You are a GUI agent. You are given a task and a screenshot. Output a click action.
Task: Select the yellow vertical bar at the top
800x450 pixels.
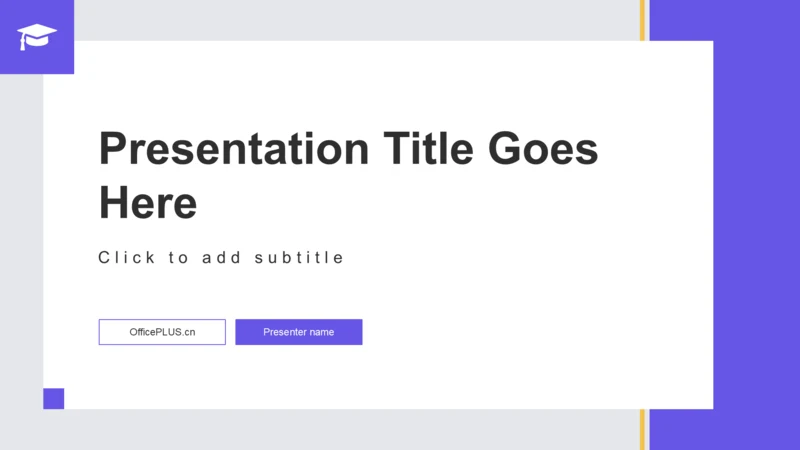642,20
